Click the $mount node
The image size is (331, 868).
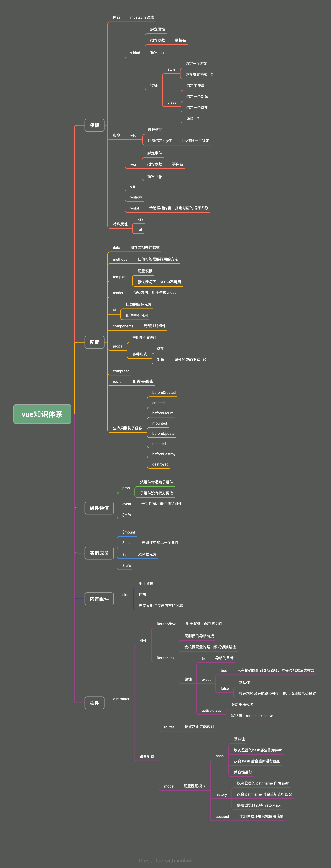click(x=129, y=532)
